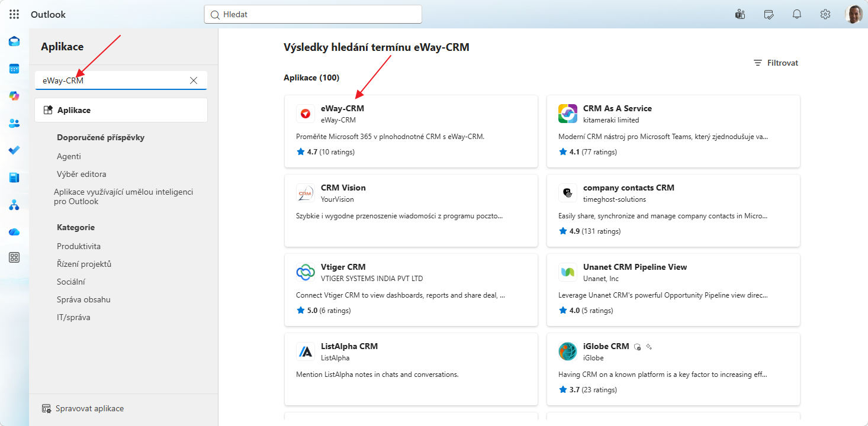
Task: Clear the eWay-CRM search text
Action: [x=194, y=80]
